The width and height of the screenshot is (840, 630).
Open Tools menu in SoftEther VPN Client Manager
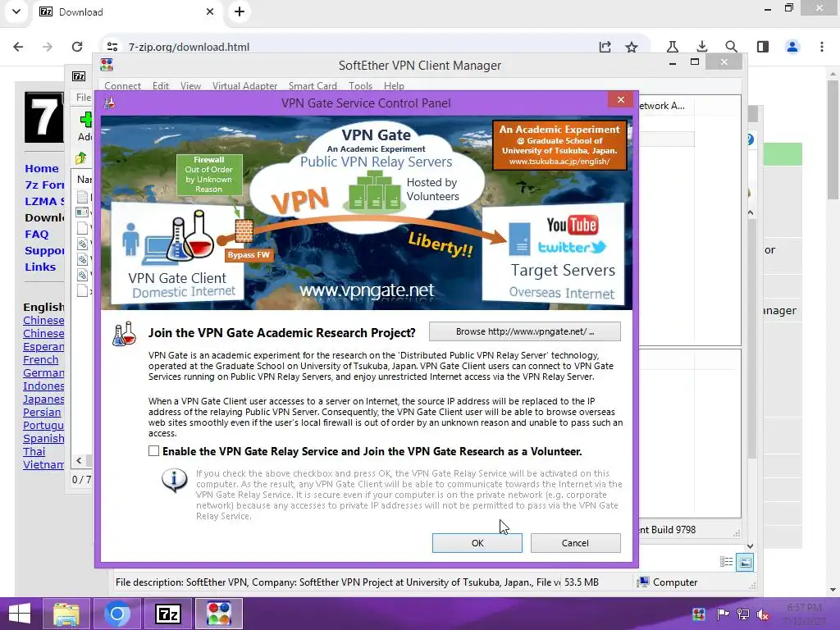point(360,85)
